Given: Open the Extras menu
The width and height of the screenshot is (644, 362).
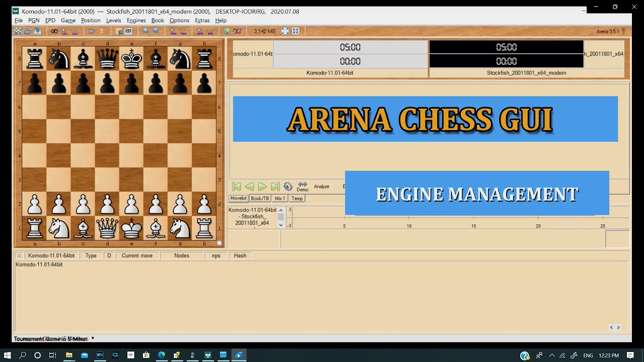Looking at the screenshot, I should 202,21.
